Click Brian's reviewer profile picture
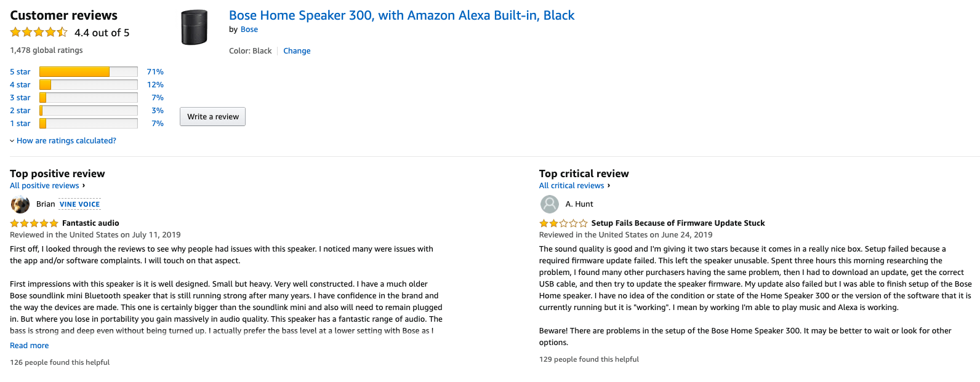Image resolution: width=980 pixels, height=382 pixels. [x=20, y=204]
